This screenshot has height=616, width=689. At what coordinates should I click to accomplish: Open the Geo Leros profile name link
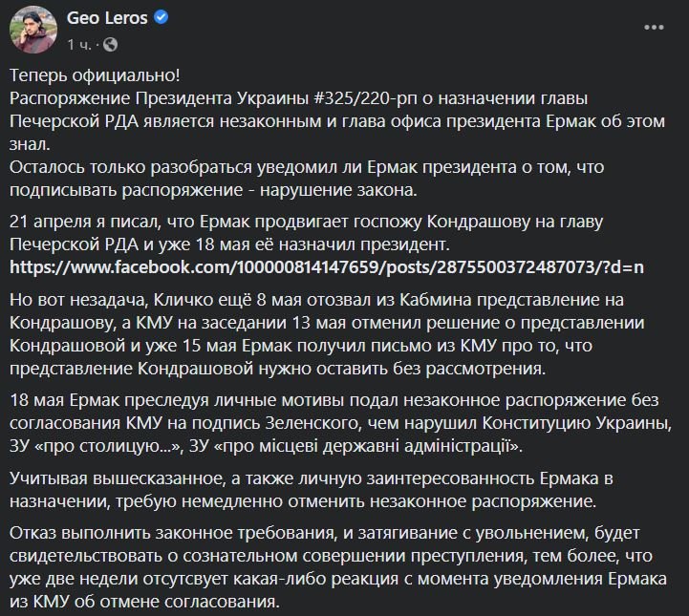point(107,17)
